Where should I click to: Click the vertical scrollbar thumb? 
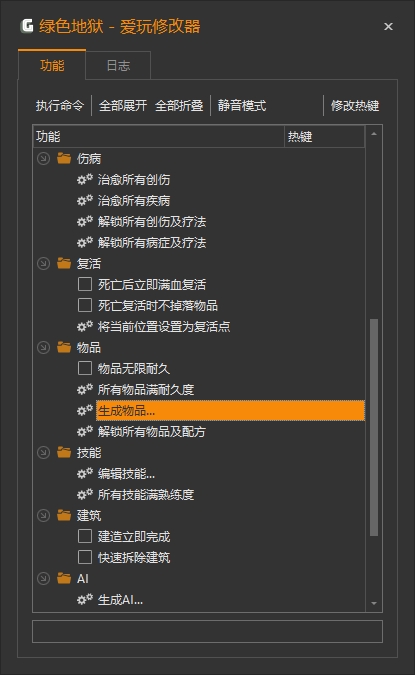(374, 427)
